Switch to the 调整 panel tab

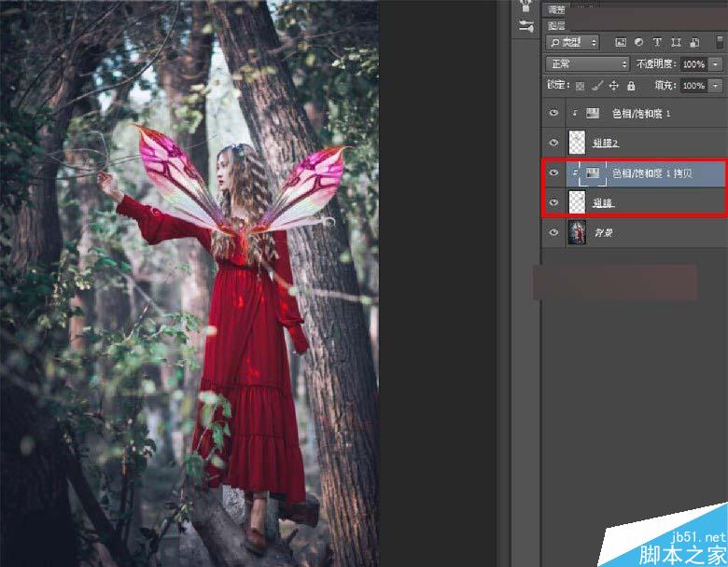[556, 9]
